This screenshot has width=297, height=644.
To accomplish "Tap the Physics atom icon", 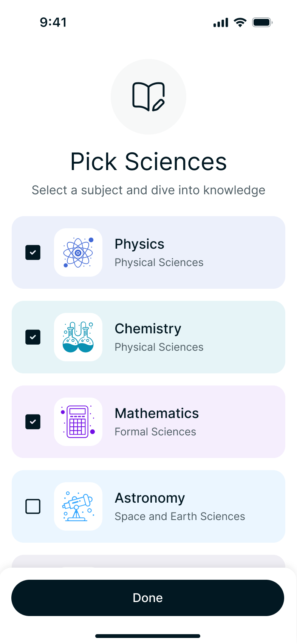I will pos(78,252).
